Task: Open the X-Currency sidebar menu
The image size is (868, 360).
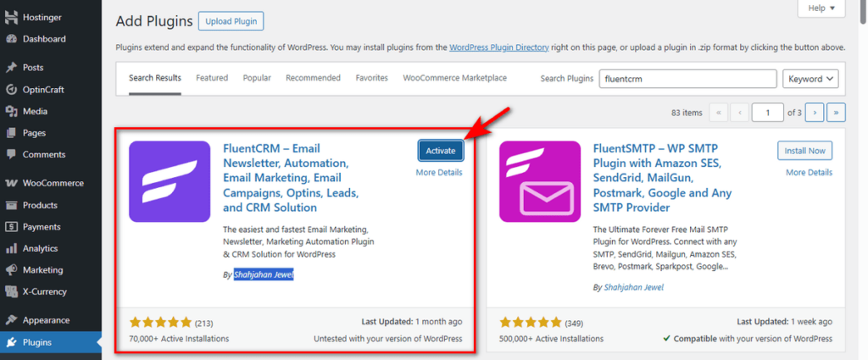Action: (50, 291)
